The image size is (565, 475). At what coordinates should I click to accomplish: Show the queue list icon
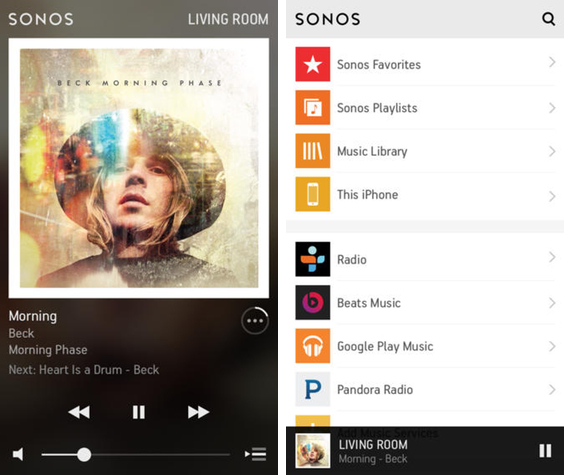[255, 454]
